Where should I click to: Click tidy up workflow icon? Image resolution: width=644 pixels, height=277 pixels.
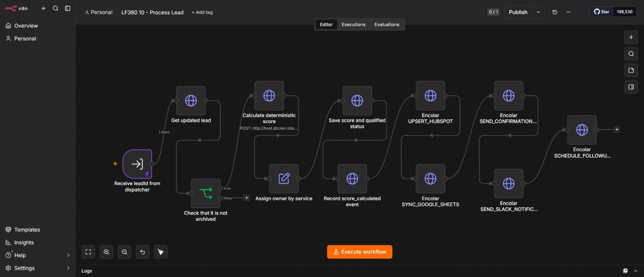(x=161, y=252)
